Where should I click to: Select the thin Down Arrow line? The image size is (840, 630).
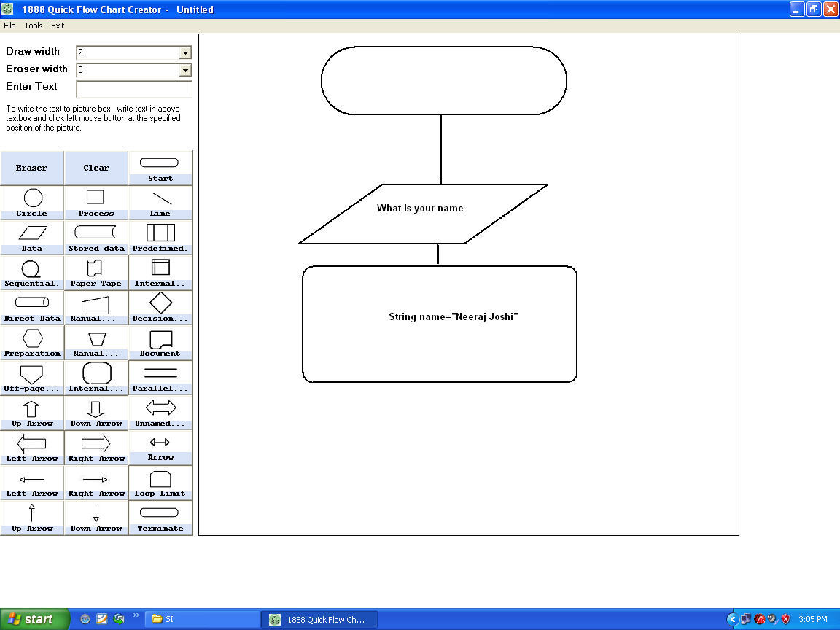(96, 518)
